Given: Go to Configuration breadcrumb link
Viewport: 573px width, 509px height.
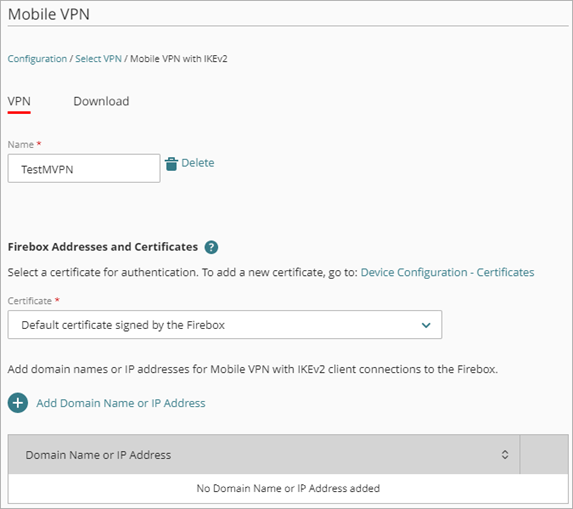Looking at the screenshot, I should [x=37, y=59].
